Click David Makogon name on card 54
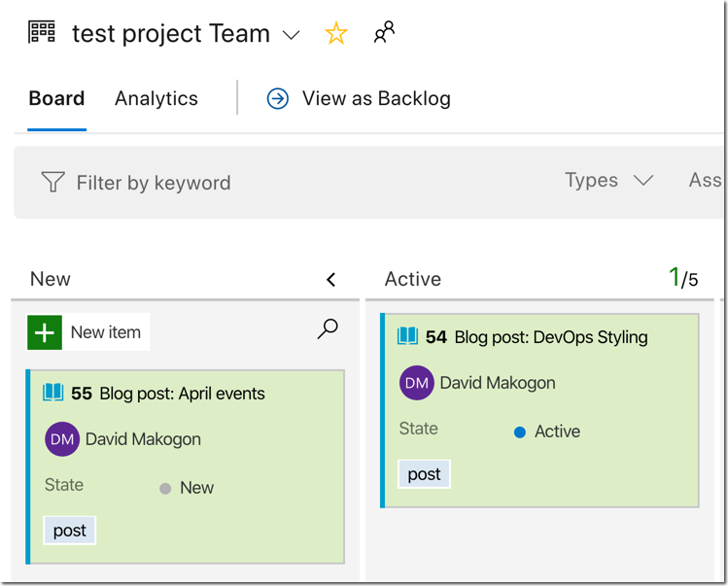 click(498, 383)
